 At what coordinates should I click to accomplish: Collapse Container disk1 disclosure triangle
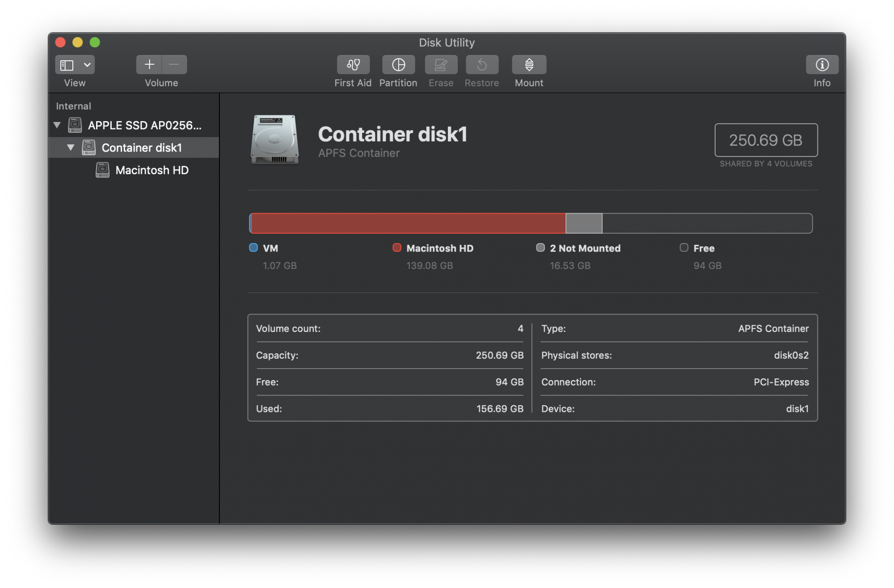71,147
